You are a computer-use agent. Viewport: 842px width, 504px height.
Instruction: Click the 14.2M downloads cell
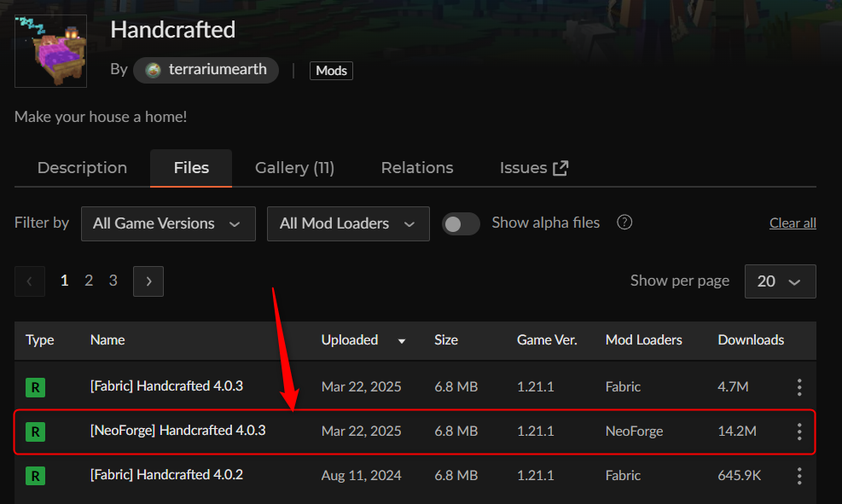pyautogui.click(x=737, y=431)
